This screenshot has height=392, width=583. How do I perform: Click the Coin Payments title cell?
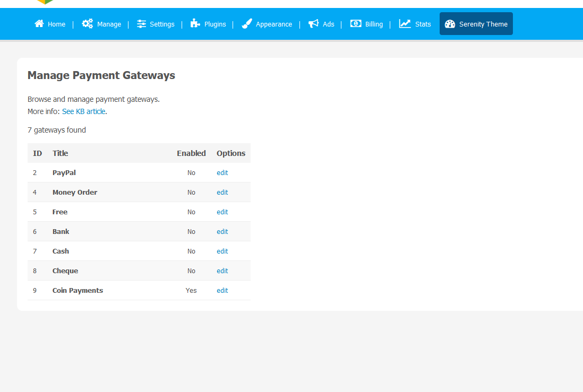78,291
